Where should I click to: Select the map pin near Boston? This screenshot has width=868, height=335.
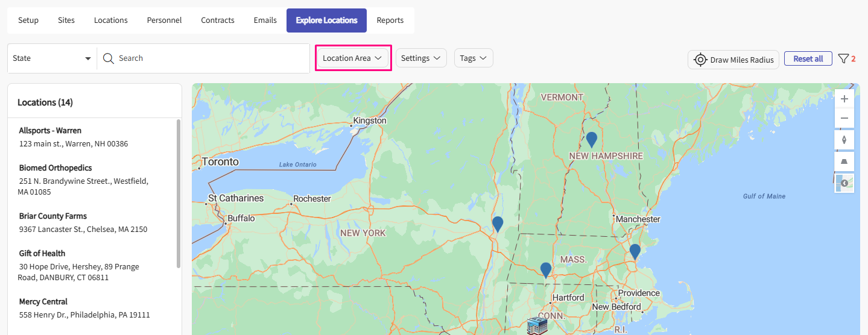tap(635, 251)
